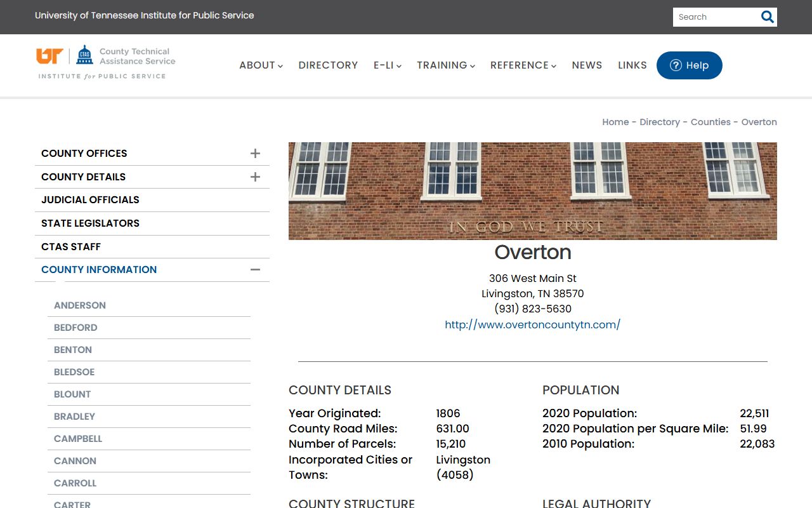
Task: Click the University of Tennessee header text
Action: pyautogui.click(x=145, y=15)
